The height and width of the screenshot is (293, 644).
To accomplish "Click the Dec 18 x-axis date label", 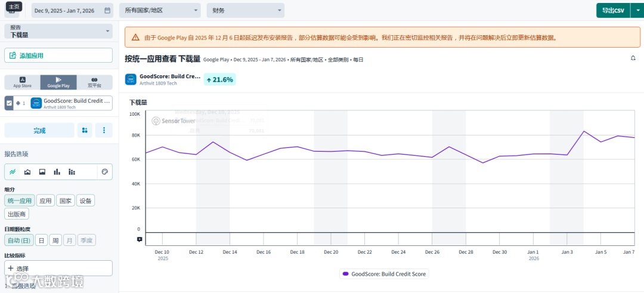I will click(297, 252).
